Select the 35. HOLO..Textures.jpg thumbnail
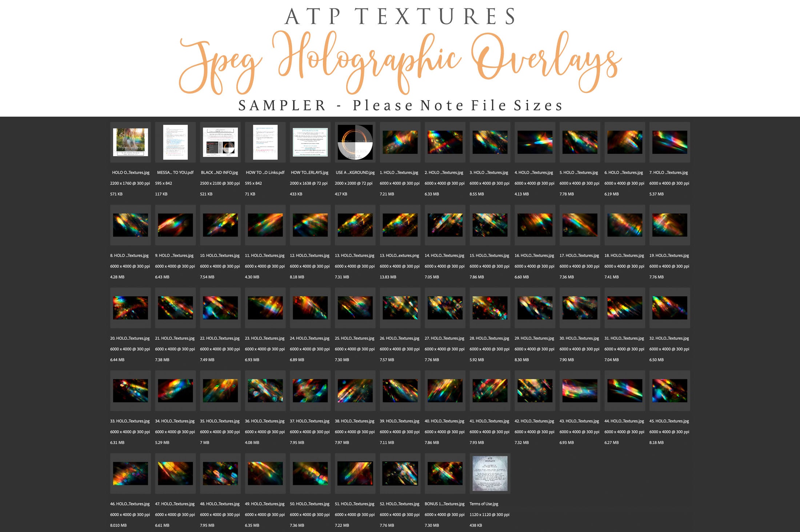Screen dimensions: 800x532 [x=220, y=391]
